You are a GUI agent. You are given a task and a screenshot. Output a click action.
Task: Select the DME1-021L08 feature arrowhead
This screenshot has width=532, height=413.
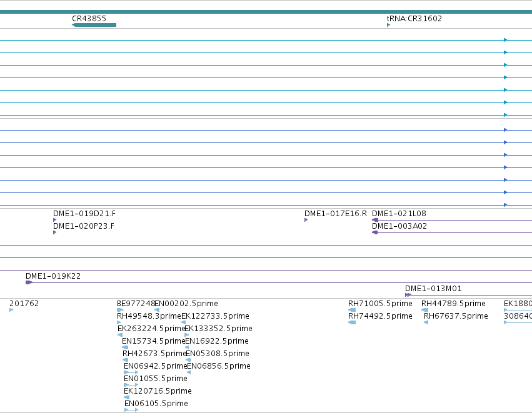coord(375,220)
